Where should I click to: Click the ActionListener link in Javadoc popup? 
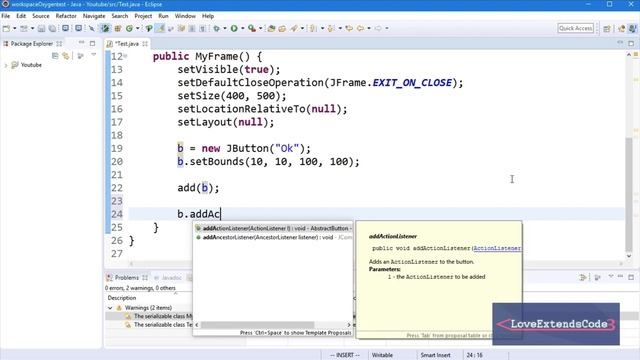pos(497,248)
